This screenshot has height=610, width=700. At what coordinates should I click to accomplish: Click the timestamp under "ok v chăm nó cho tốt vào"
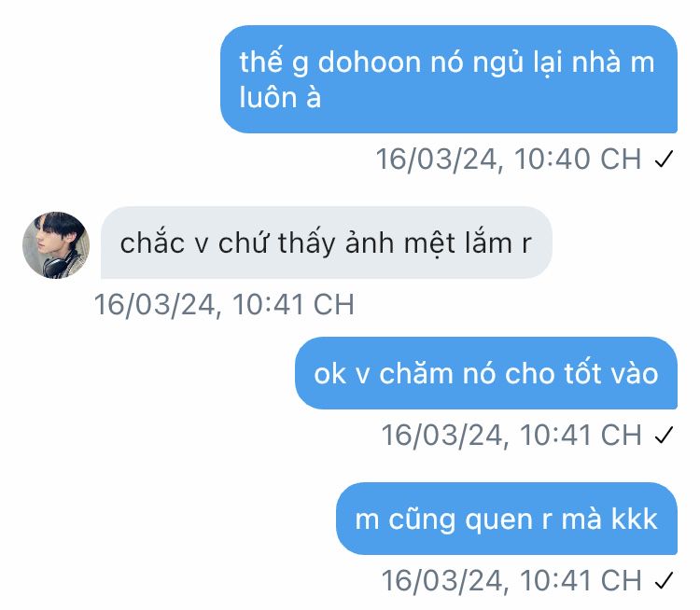click(511, 435)
